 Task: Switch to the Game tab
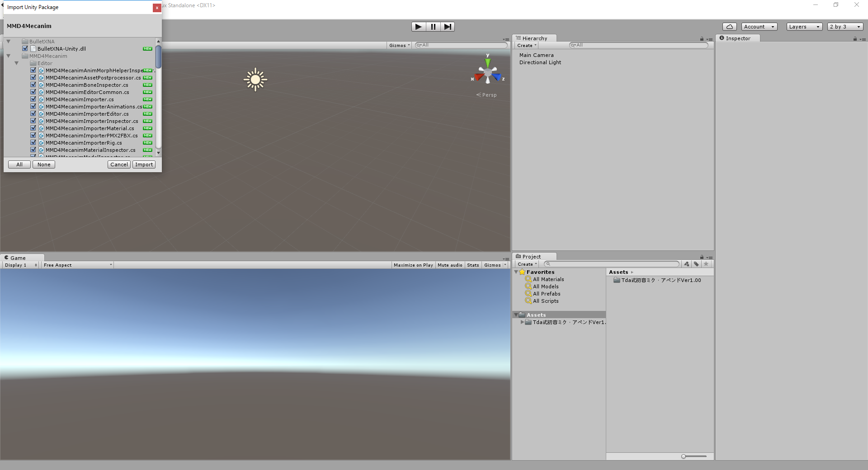click(18, 258)
